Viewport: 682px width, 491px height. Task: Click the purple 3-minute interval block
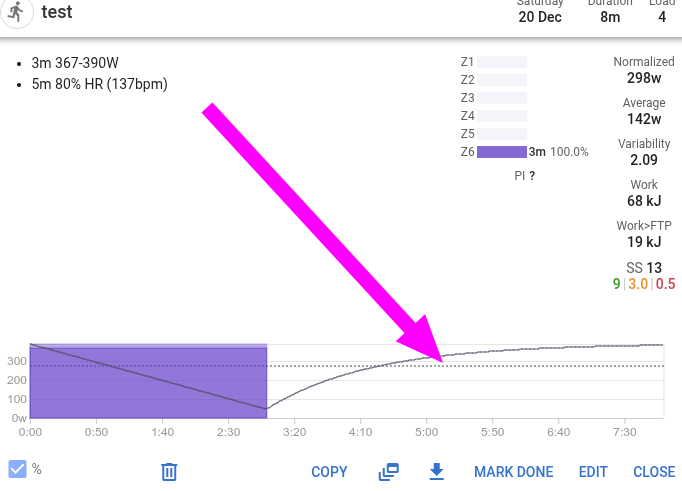[x=148, y=382]
